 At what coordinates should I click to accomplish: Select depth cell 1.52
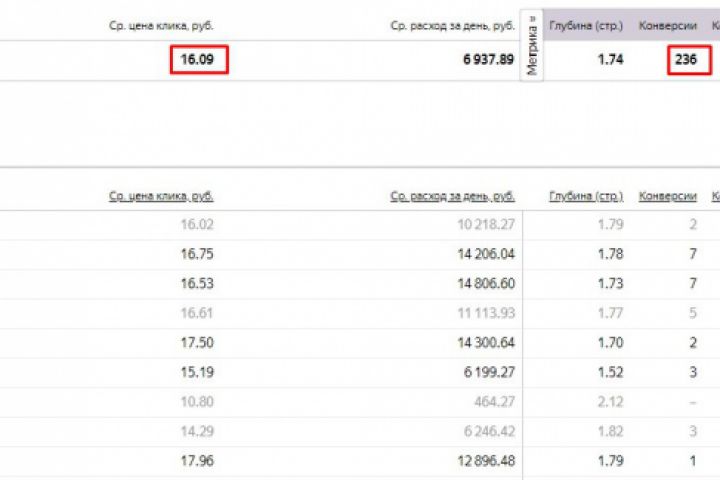(610, 372)
